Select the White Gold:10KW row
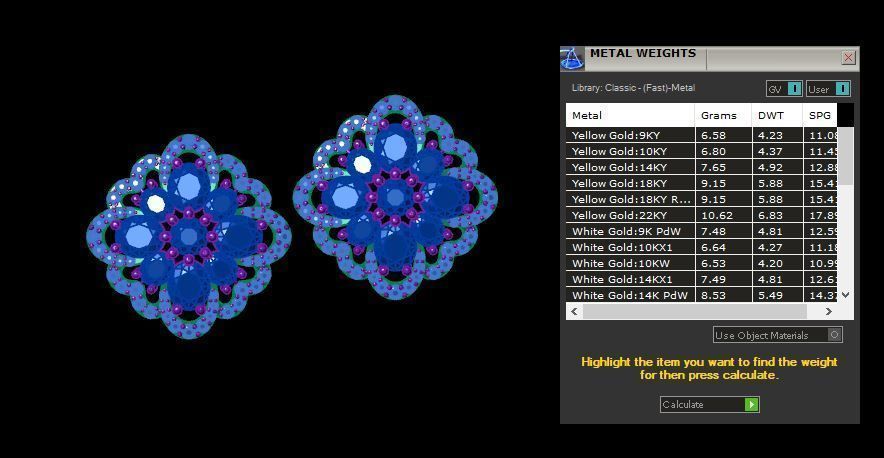884x458 pixels. tap(702, 263)
